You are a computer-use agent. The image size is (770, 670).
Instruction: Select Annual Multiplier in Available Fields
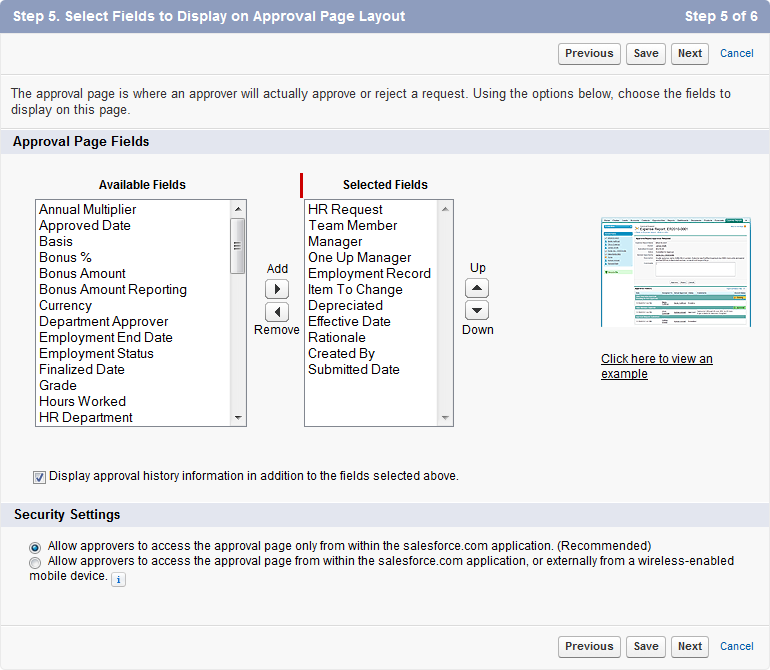coord(88,210)
